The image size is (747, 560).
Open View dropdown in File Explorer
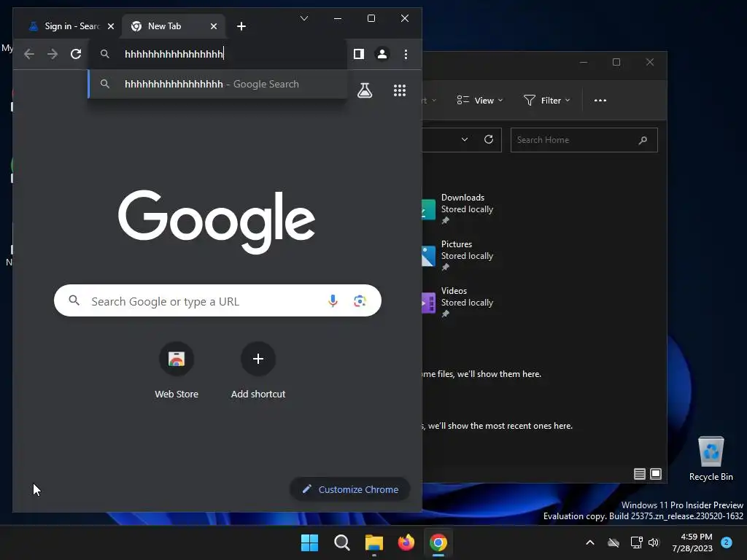479,101
